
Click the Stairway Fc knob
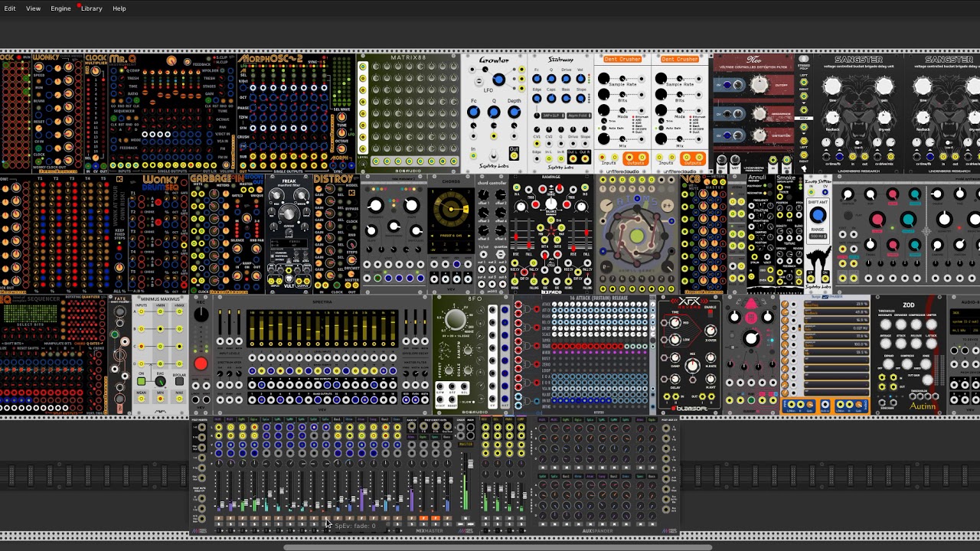pyautogui.click(x=537, y=79)
